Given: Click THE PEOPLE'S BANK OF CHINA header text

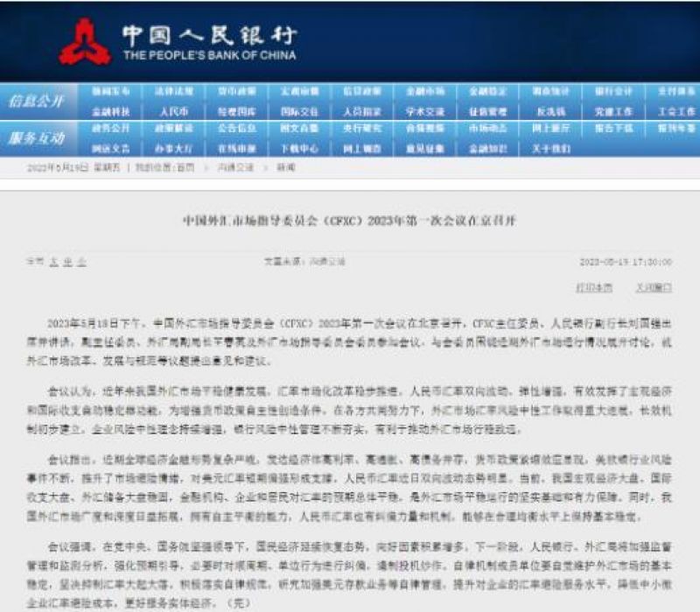Looking at the screenshot, I should click(x=210, y=55).
